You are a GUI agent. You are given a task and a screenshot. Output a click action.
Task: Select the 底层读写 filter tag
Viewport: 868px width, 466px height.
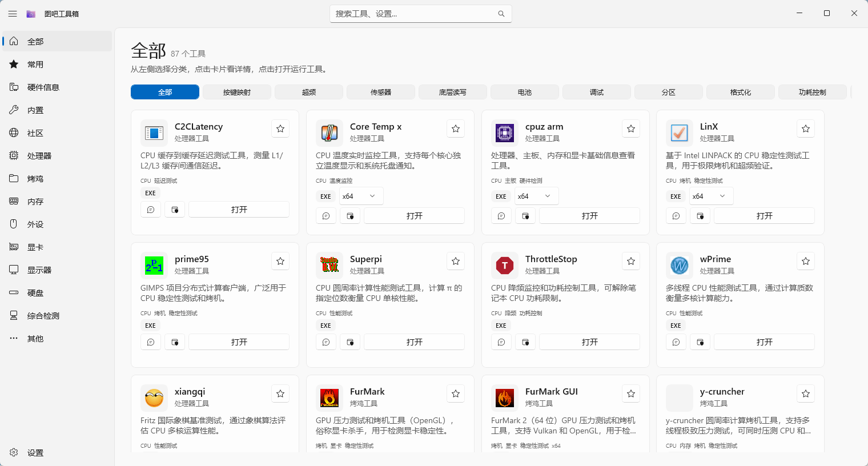tap(453, 92)
